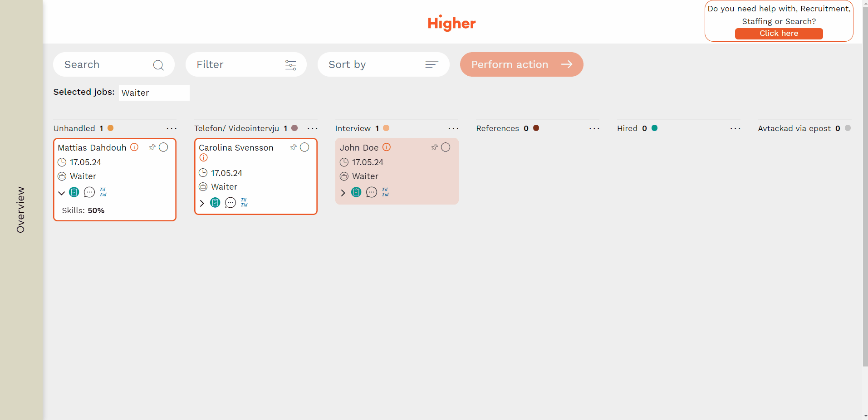Viewport: 868px width, 420px height.
Task: Click the search magnifier icon
Action: (158, 65)
